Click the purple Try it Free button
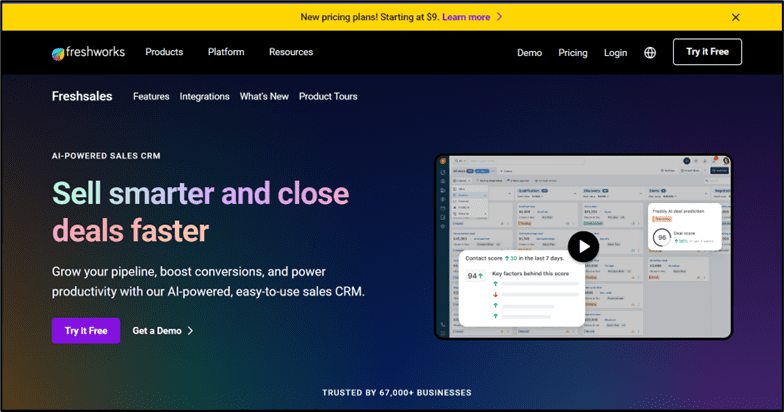 [x=86, y=331]
